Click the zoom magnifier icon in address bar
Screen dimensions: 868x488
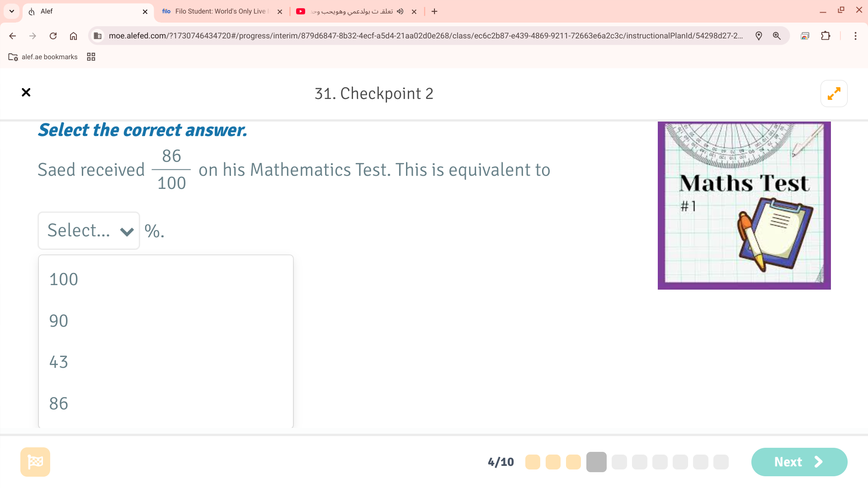(x=777, y=36)
